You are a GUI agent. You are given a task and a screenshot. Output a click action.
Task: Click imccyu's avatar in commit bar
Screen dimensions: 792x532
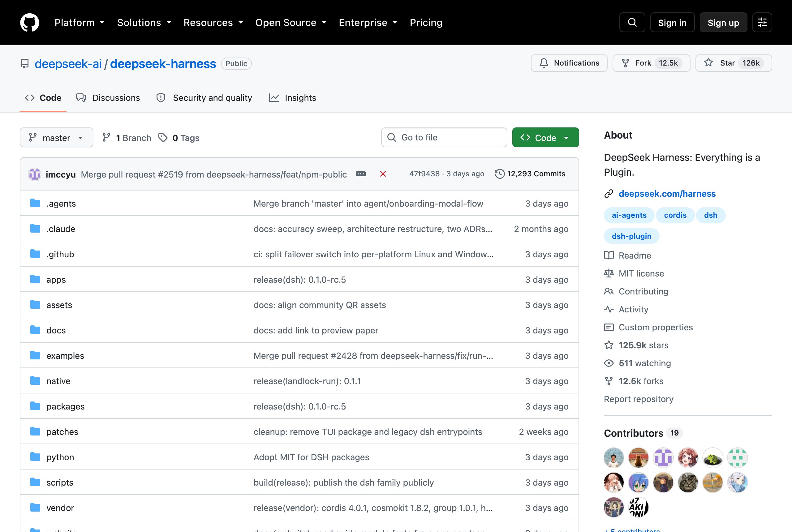(x=34, y=174)
